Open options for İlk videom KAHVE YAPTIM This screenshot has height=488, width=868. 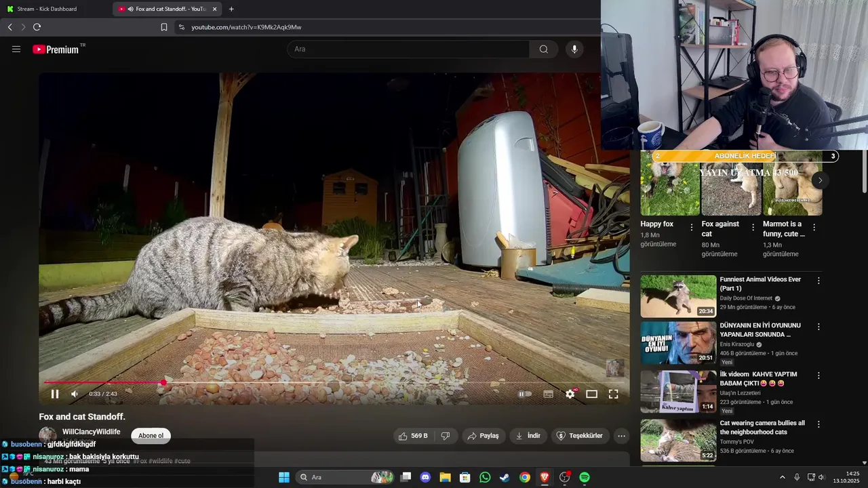[x=818, y=375]
